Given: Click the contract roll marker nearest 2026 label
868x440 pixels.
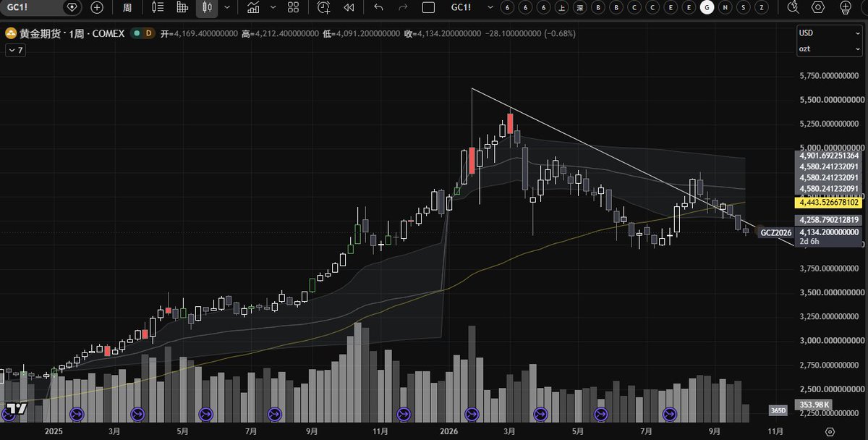Looking at the screenshot, I should pyautogui.click(x=472, y=414).
